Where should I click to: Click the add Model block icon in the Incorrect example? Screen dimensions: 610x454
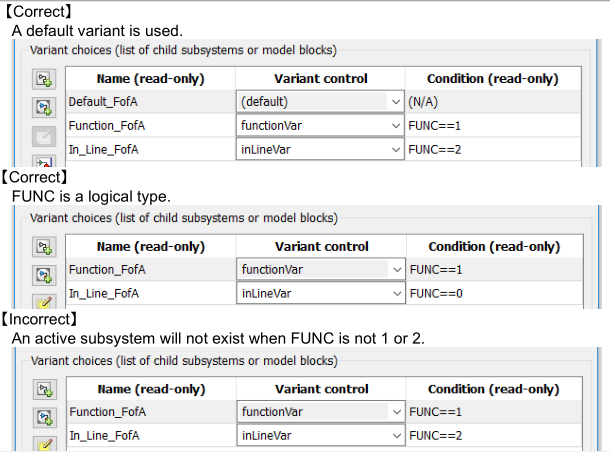pyautogui.click(x=46, y=416)
